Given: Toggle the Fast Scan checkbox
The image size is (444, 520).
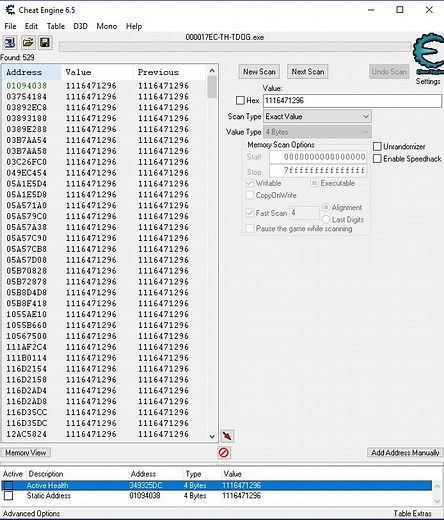Looking at the screenshot, I should [x=250, y=213].
